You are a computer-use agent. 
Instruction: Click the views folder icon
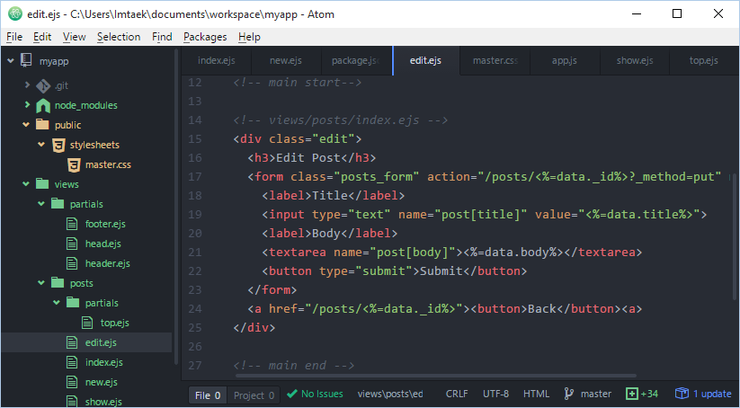pos(42,184)
